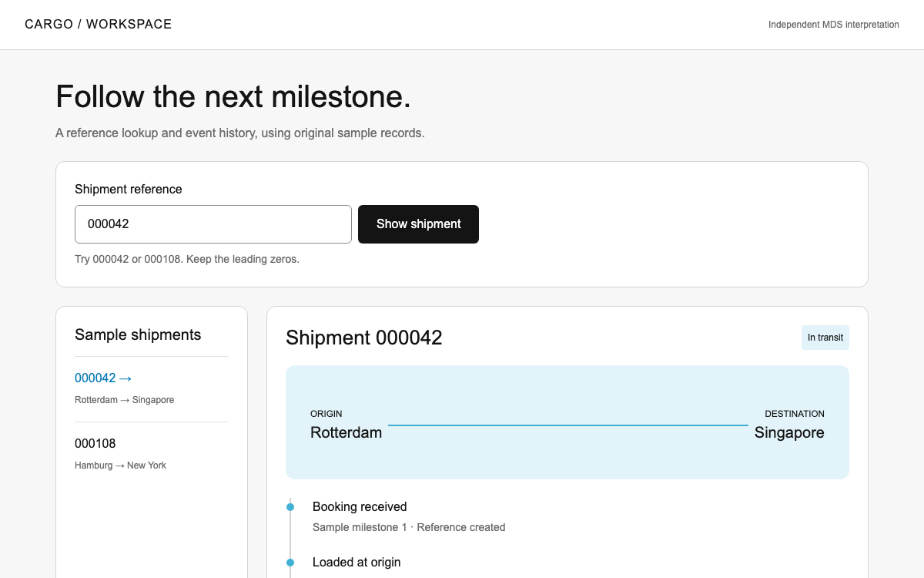Click the page subtitle about reference lookup
This screenshot has height=578, width=924.
(x=240, y=133)
